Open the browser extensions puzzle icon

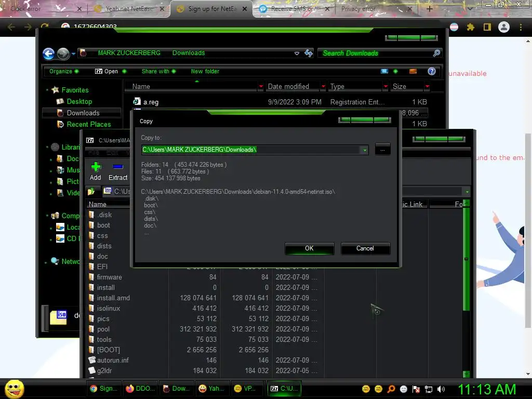(x=471, y=27)
